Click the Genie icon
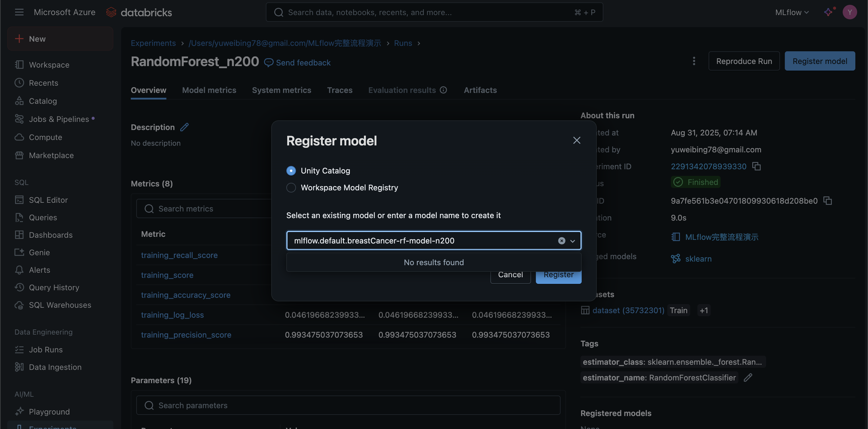 pyautogui.click(x=19, y=252)
